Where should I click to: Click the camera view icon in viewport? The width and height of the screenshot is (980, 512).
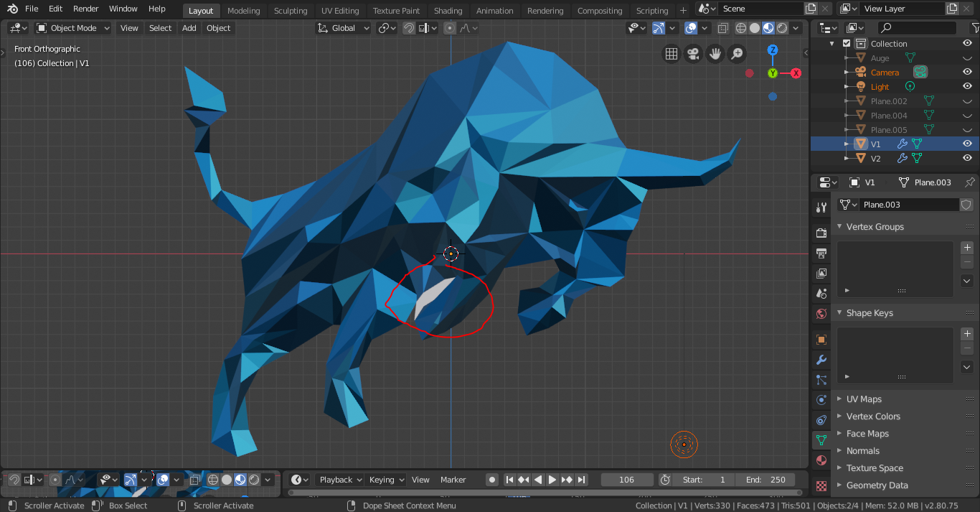(693, 54)
